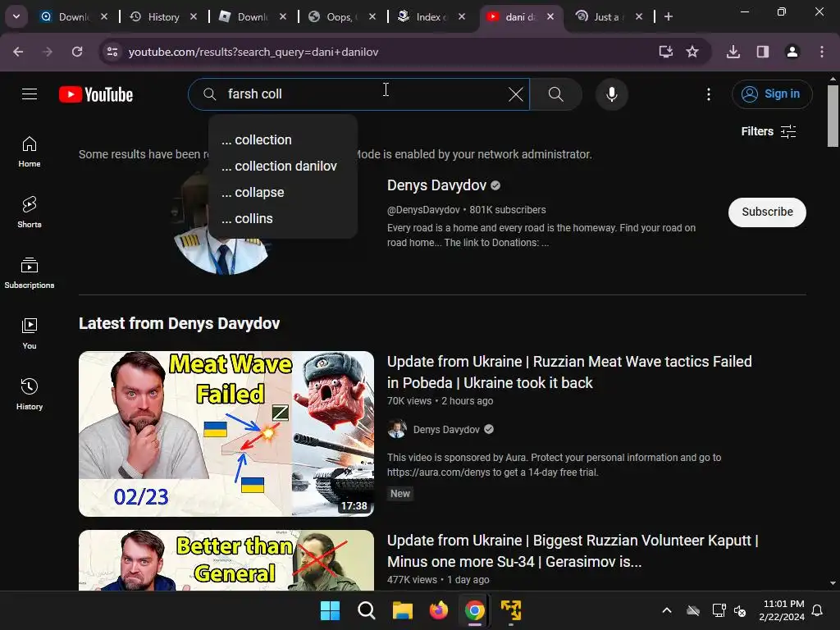Open Firefox from the taskbar
The image size is (840, 630).
[x=439, y=610]
